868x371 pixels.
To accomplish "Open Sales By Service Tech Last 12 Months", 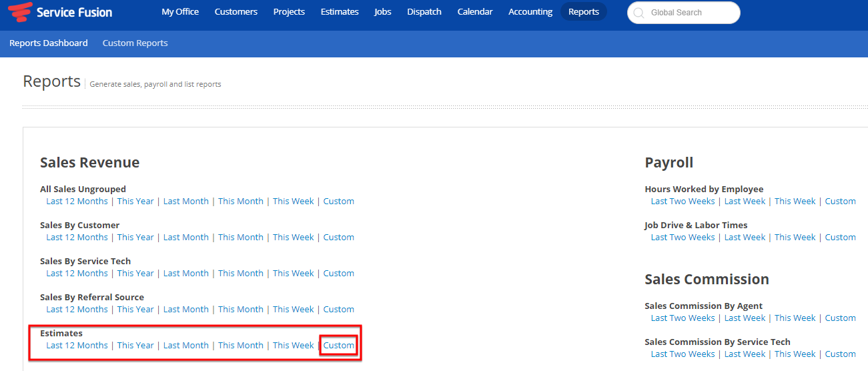I will coord(77,274).
